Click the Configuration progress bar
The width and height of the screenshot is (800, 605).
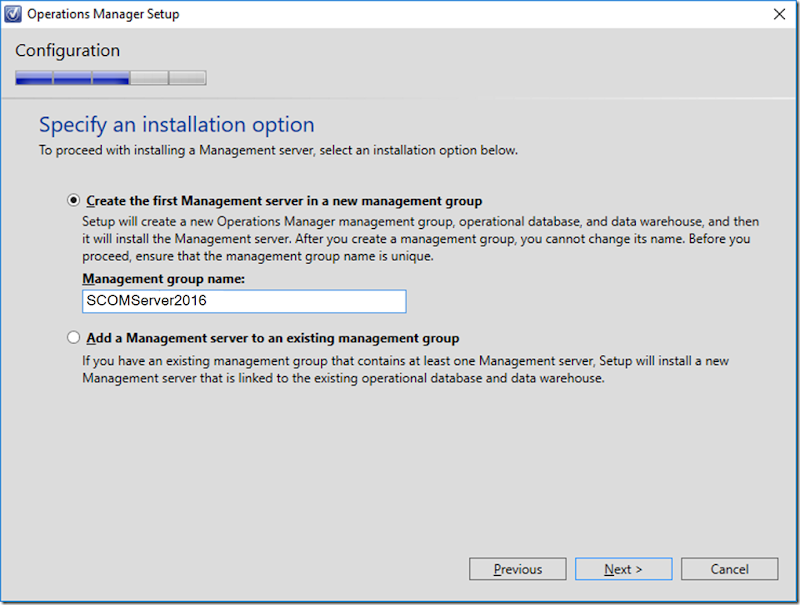(x=111, y=78)
